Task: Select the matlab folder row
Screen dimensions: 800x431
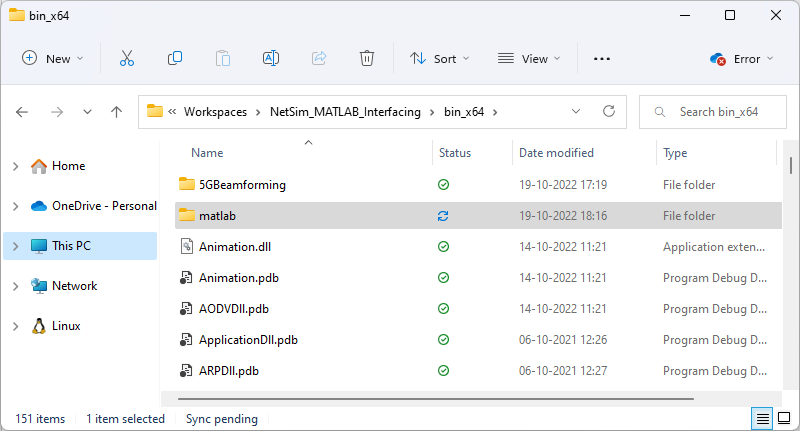Action: (x=478, y=216)
